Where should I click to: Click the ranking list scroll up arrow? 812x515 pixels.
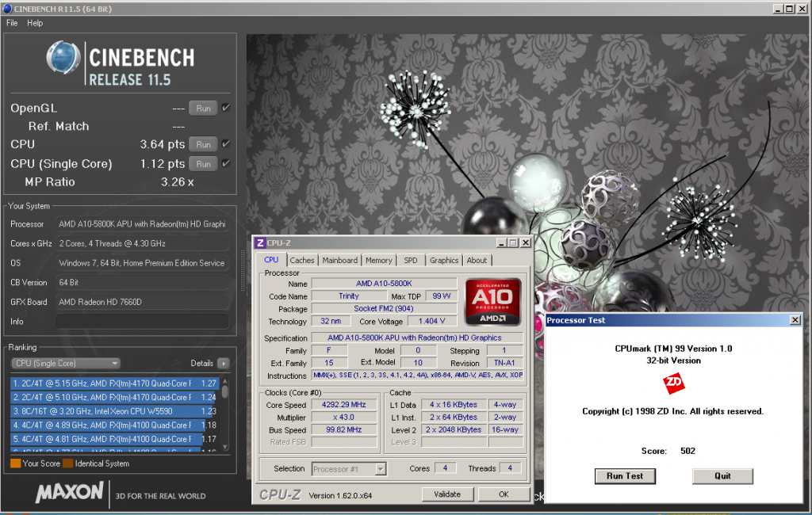[224, 381]
